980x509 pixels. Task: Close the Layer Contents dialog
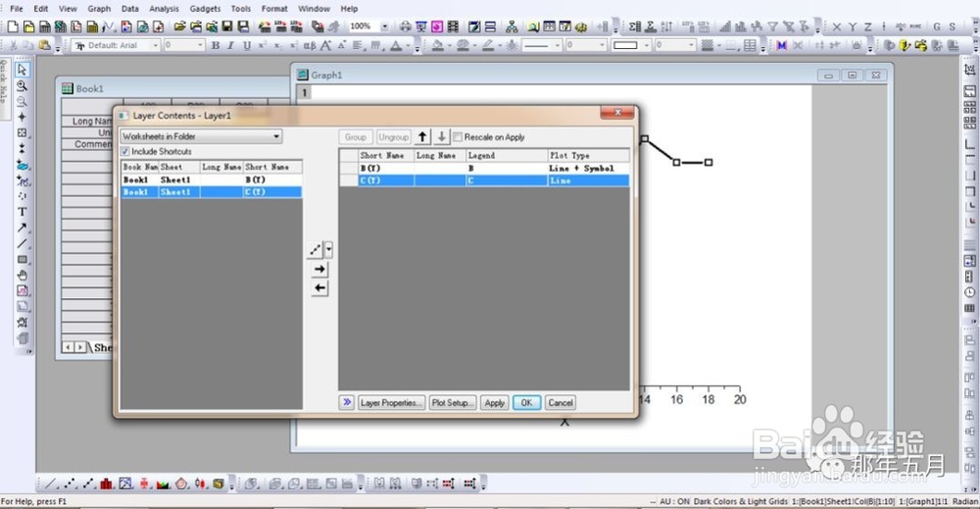point(616,113)
